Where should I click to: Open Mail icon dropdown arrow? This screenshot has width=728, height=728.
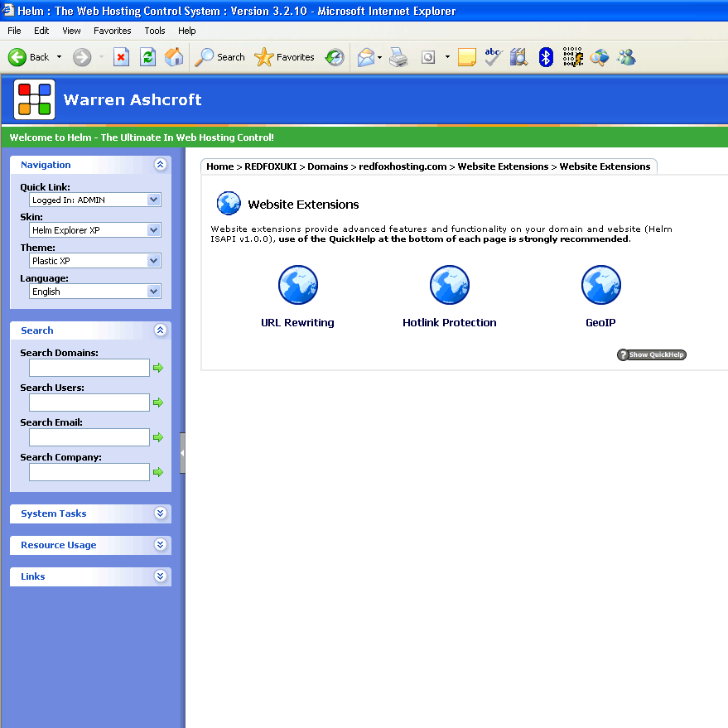coord(380,58)
